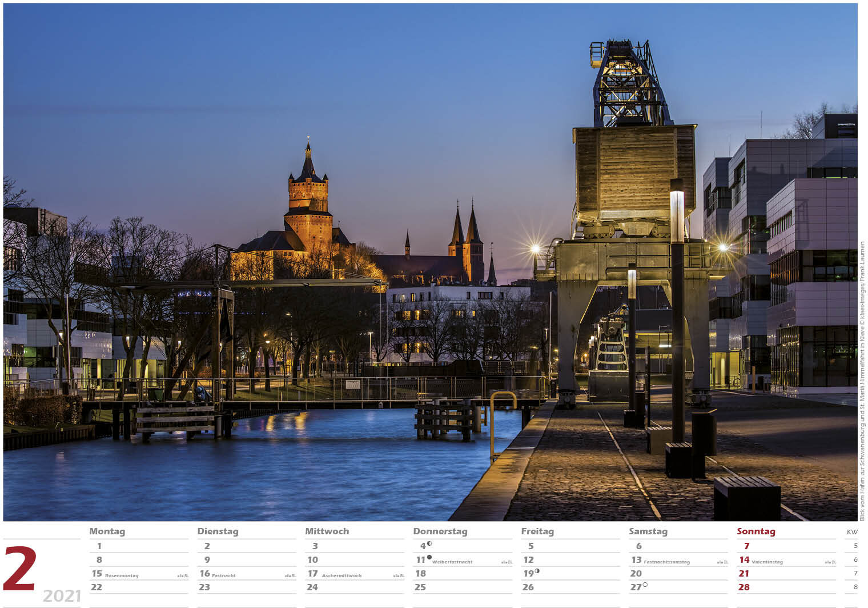The width and height of the screenshot is (868, 608).
Task: Select the Donnerstag column header
Action: click(x=440, y=531)
